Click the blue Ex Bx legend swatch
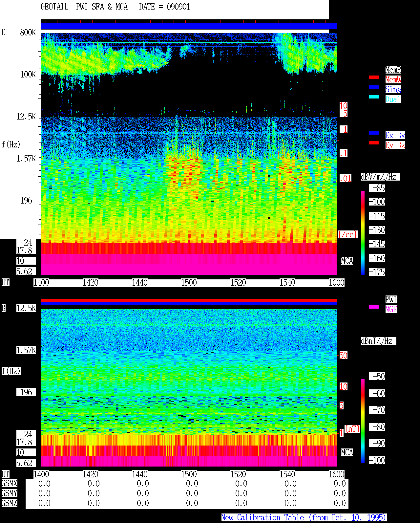Viewport: 420px width, 523px height. [x=374, y=133]
